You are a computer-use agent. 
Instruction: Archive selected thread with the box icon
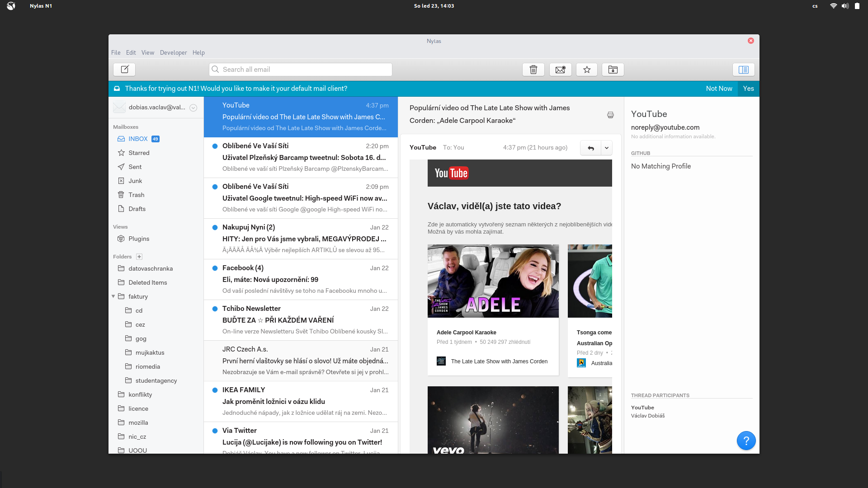coord(613,70)
